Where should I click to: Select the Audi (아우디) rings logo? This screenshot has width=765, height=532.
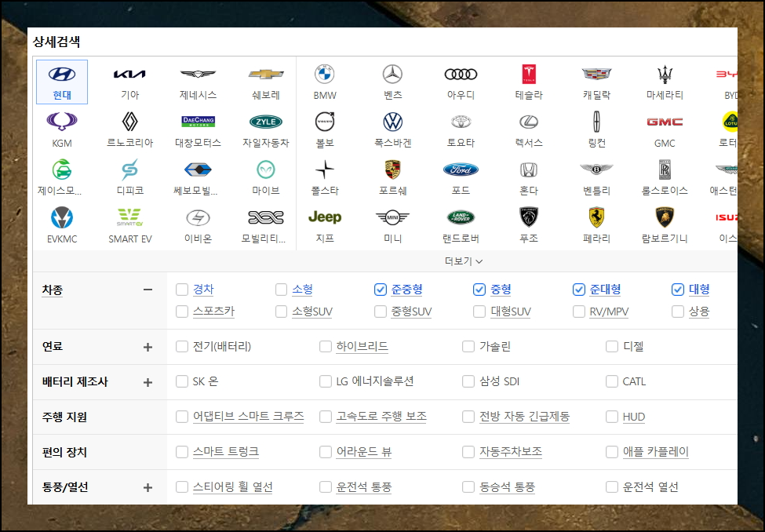[x=461, y=75]
